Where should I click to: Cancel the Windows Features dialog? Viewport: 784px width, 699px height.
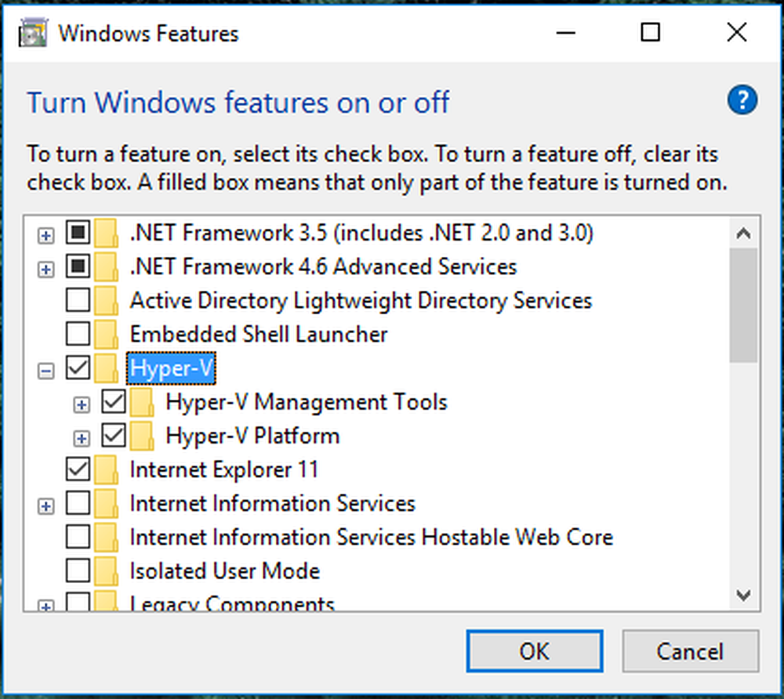(690, 651)
